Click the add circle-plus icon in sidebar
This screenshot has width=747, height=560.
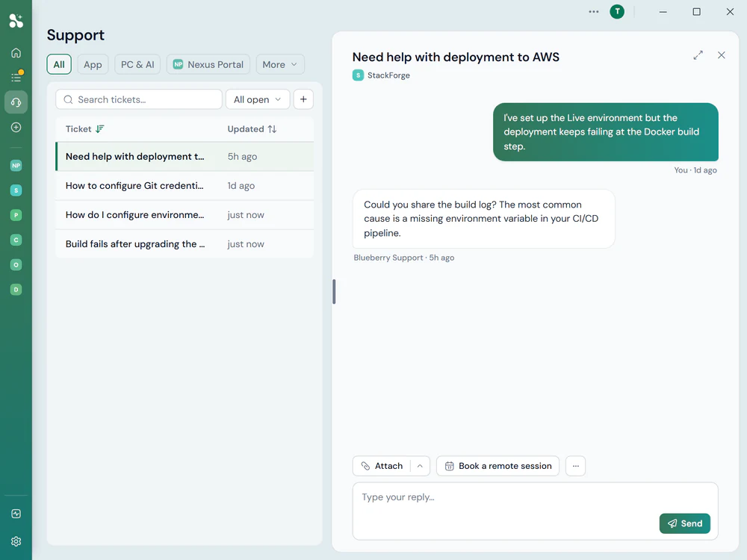tap(16, 127)
